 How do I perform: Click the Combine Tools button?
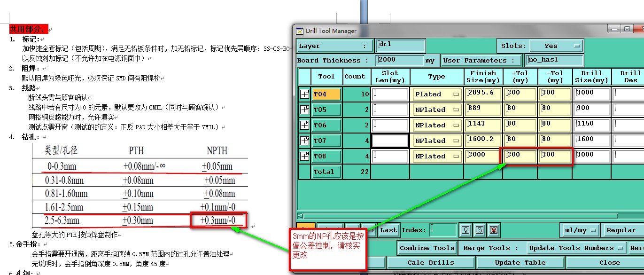[x=427, y=248]
